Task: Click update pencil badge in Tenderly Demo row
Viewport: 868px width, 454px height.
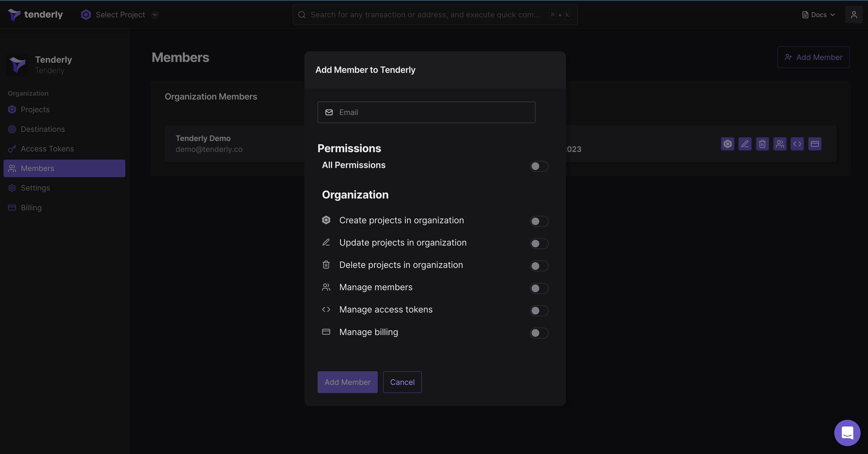Action: click(x=745, y=144)
